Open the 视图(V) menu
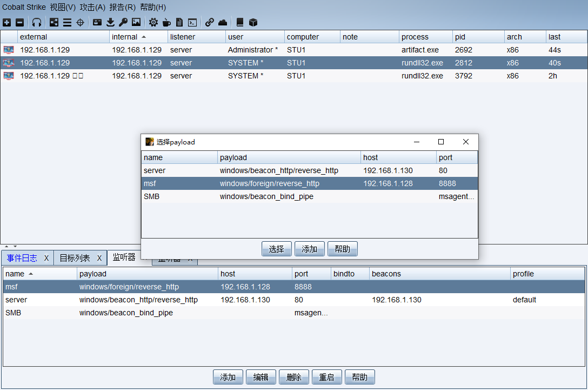 coord(63,7)
